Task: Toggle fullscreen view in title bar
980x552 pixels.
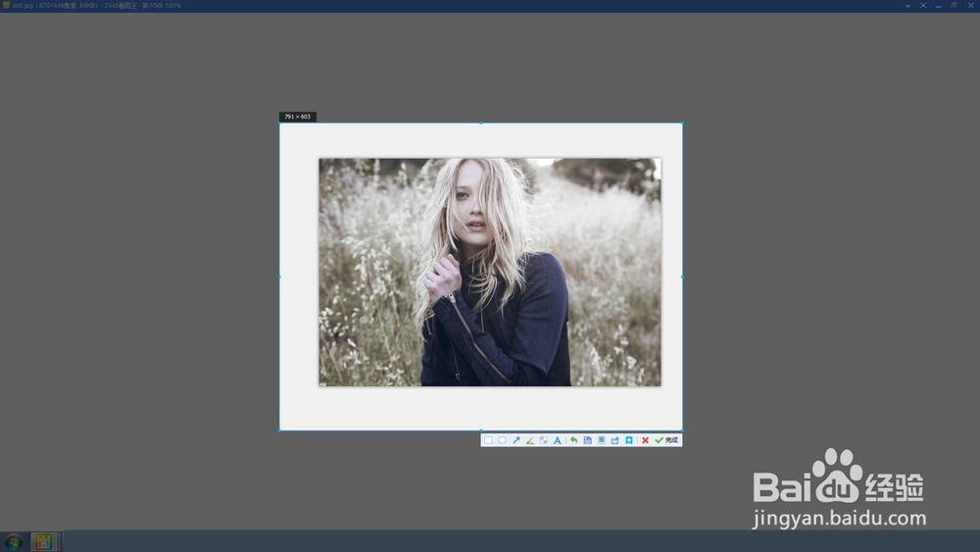Action: (923, 6)
